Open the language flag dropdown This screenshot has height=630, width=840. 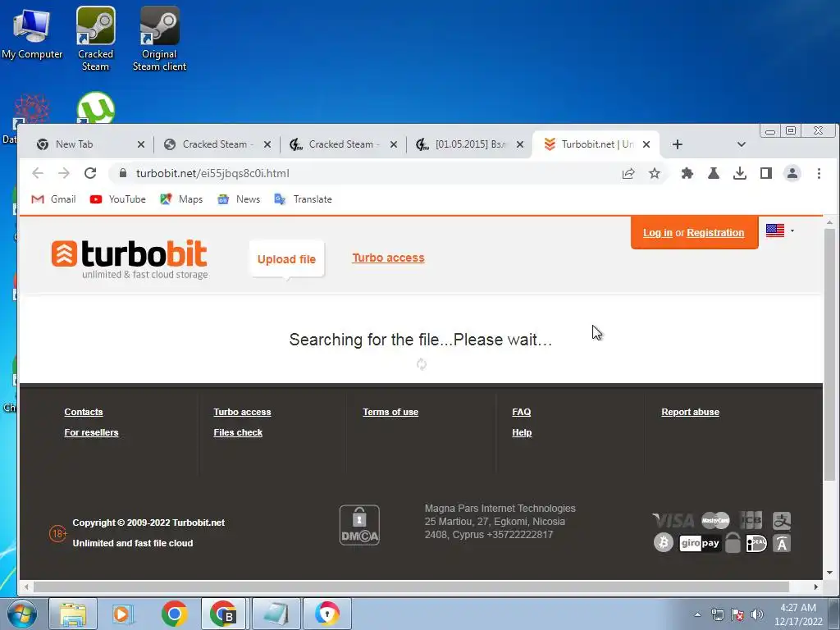(x=780, y=231)
